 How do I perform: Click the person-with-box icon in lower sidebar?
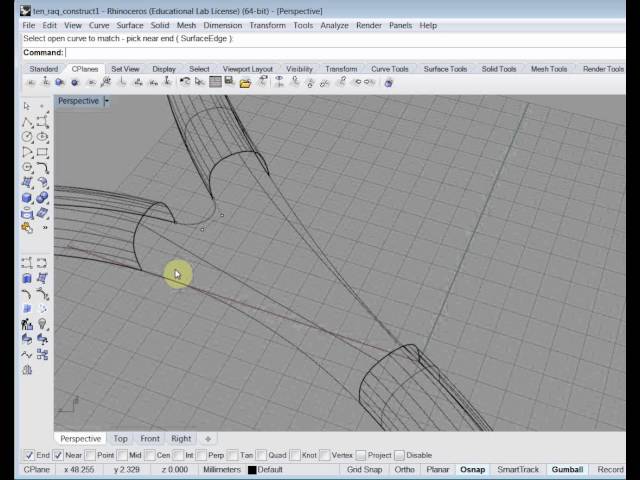coord(27,324)
